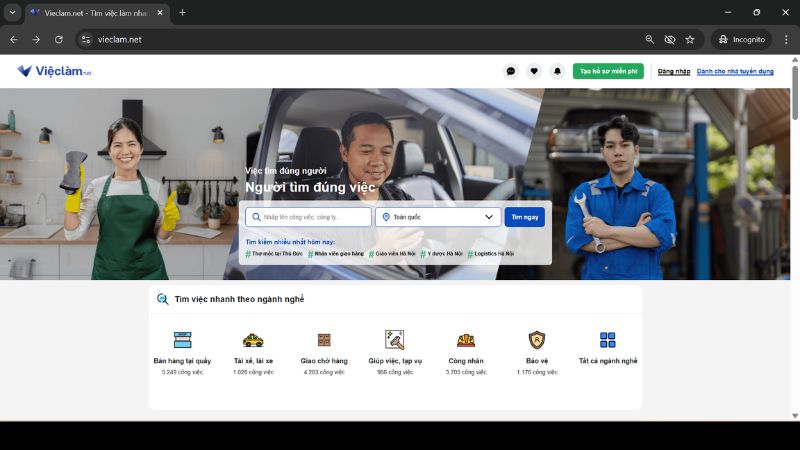Click the scrollbar down arrow
800x450 pixels.
(x=795, y=416)
